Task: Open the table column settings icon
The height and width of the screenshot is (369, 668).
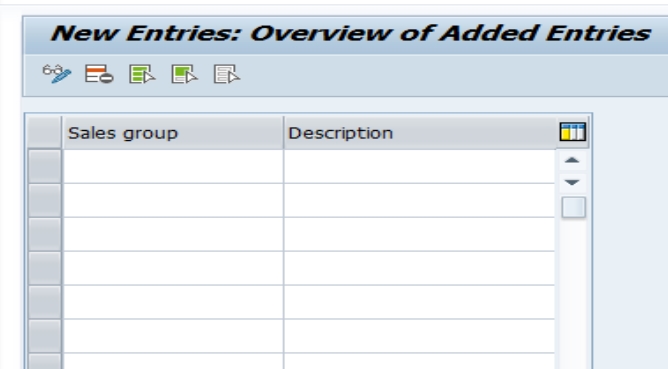Action: tap(573, 132)
